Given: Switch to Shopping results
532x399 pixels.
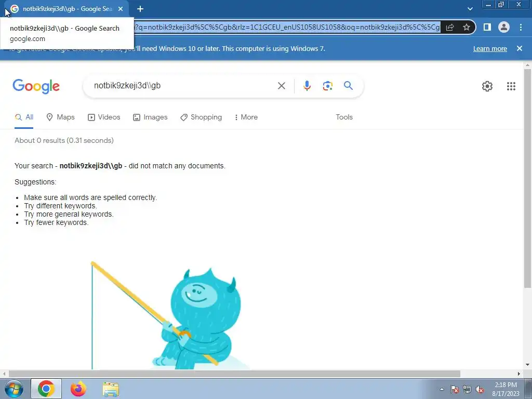Looking at the screenshot, I should pyautogui.click(x=201, y=117).
